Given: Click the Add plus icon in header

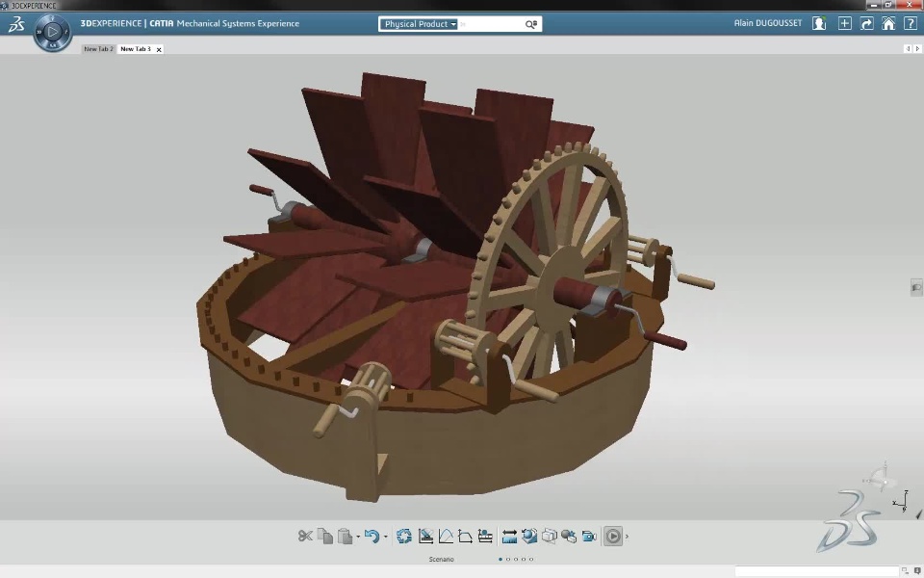Looking at the screenshot, I should click(x=844, y=23).
